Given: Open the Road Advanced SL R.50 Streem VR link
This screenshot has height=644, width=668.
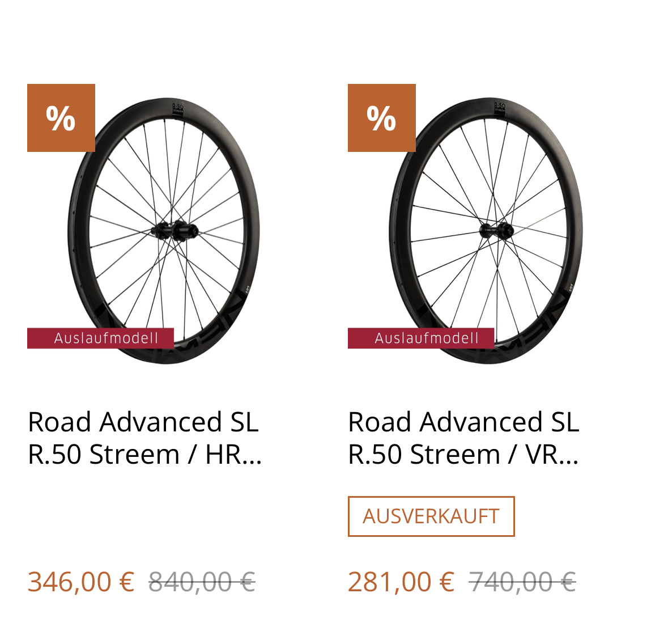Looking at the screenshot, I should (x=463, y=438).
